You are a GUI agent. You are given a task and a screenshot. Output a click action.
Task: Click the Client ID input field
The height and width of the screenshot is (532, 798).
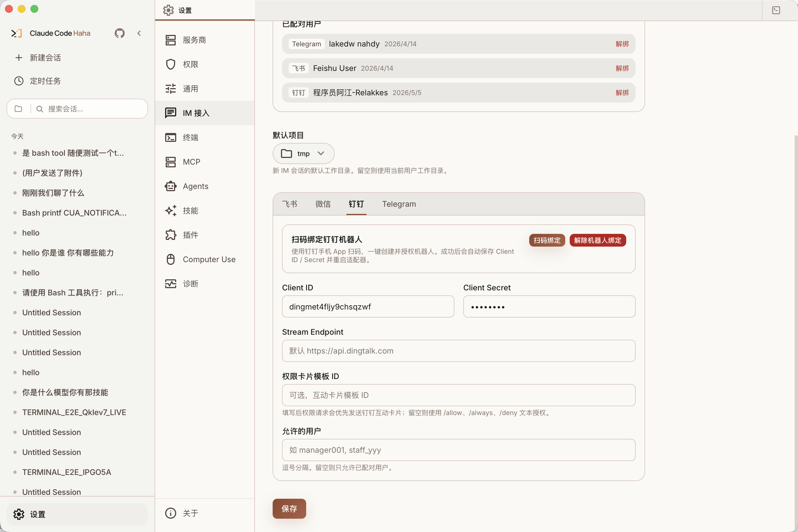tap(368, 306)
